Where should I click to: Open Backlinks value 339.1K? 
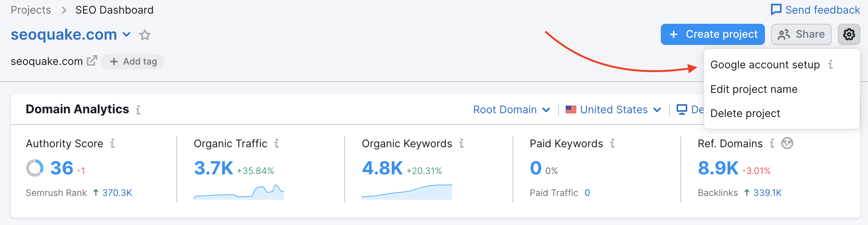tap(767, 193)
